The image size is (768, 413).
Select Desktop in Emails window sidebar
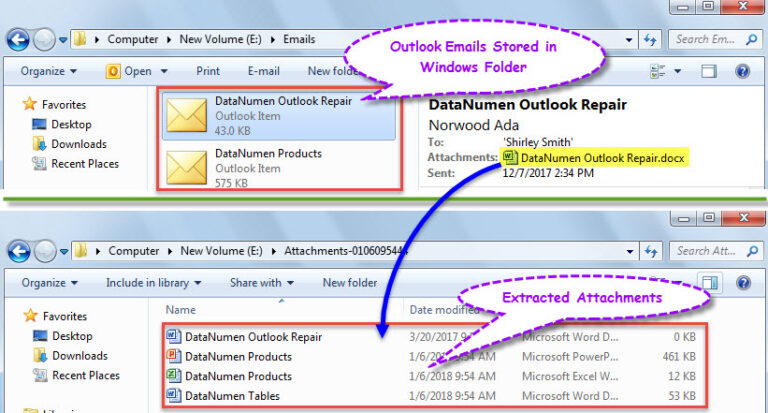[62, 124]
